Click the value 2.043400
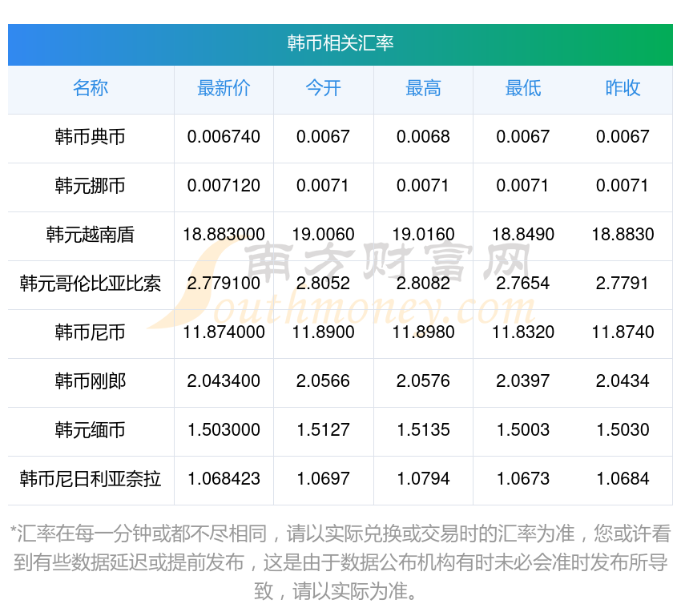 [224, 381]
